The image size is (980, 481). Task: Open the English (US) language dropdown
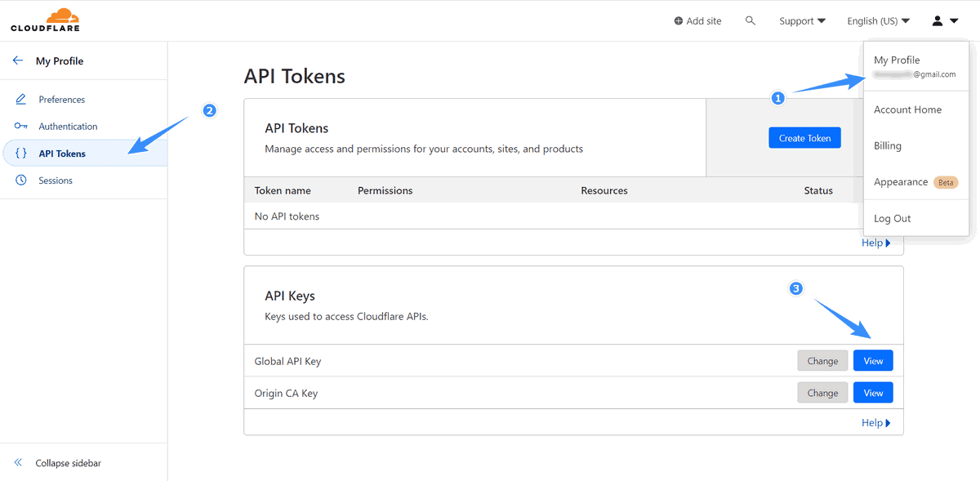tap(879, 21)
